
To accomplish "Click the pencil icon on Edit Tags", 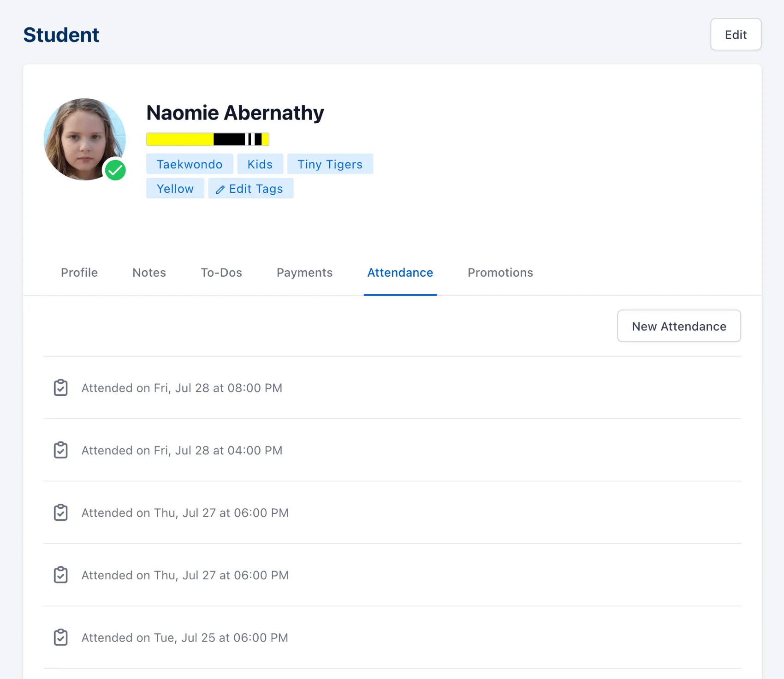I will (220, 189).
